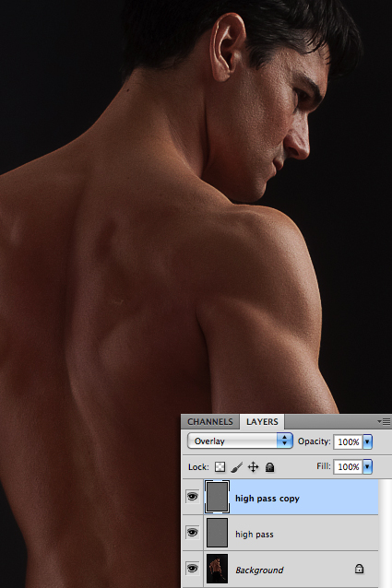The width and height of the screenshot is (392, 588).
Task: Click the lock image pixels brush icon
Action: click(x=237, y=467)
